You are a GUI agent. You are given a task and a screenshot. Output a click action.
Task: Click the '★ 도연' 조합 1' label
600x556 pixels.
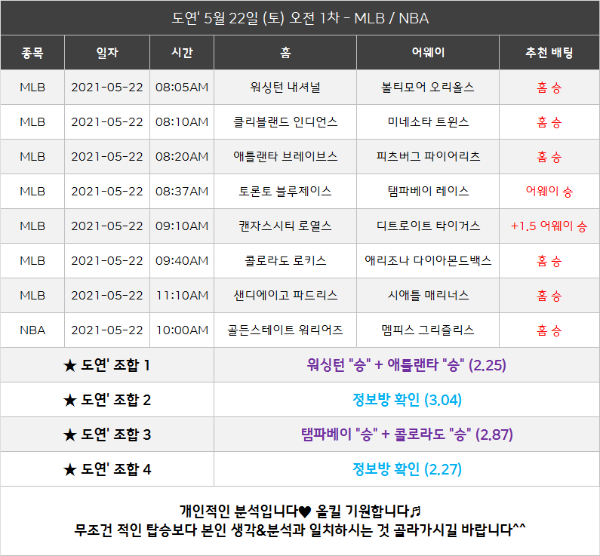pyautogui.click(x=107, y=365)
